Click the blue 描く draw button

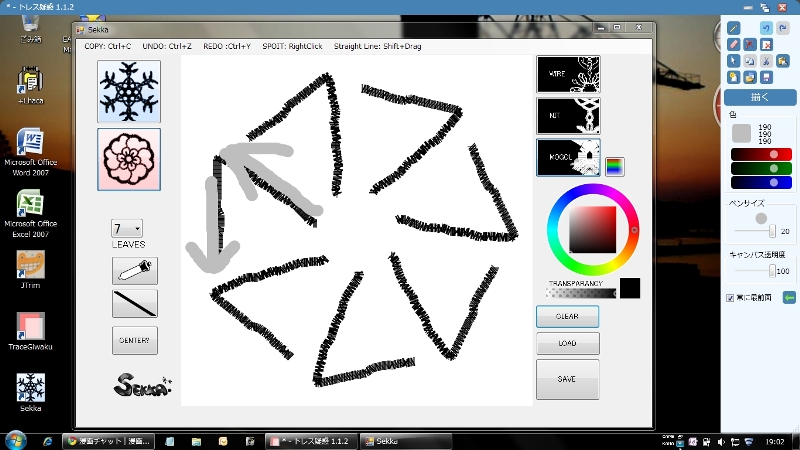click(760, 97)
